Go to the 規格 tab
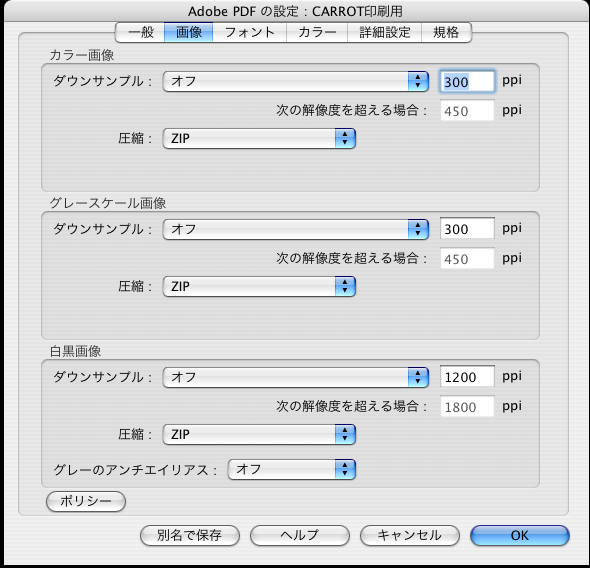Image resolution: width=590 pixels, height=568 pixels. pyautogui.click(x=446, y=32)
